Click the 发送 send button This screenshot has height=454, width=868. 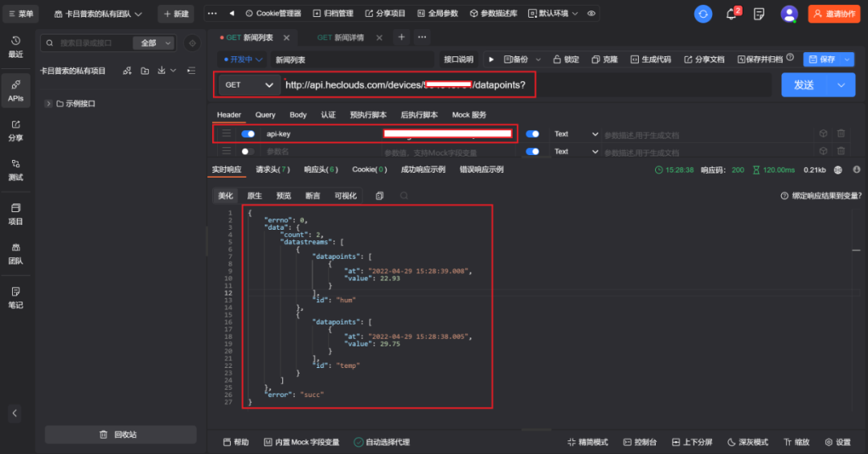[x=804, y=85]
